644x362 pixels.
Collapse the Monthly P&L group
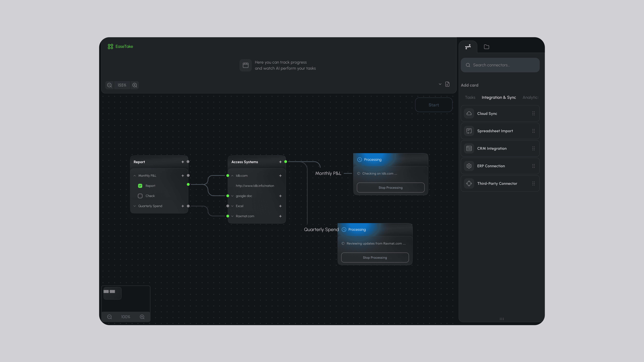coord(135,176)
